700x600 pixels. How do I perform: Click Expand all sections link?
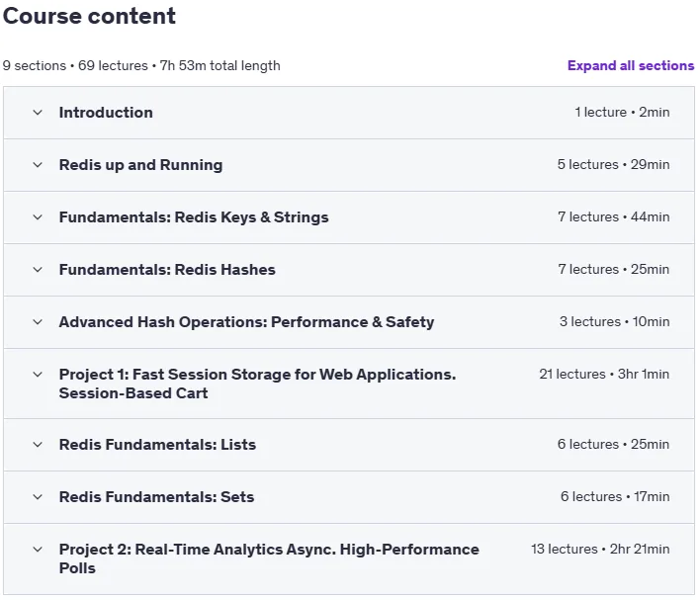631,65
